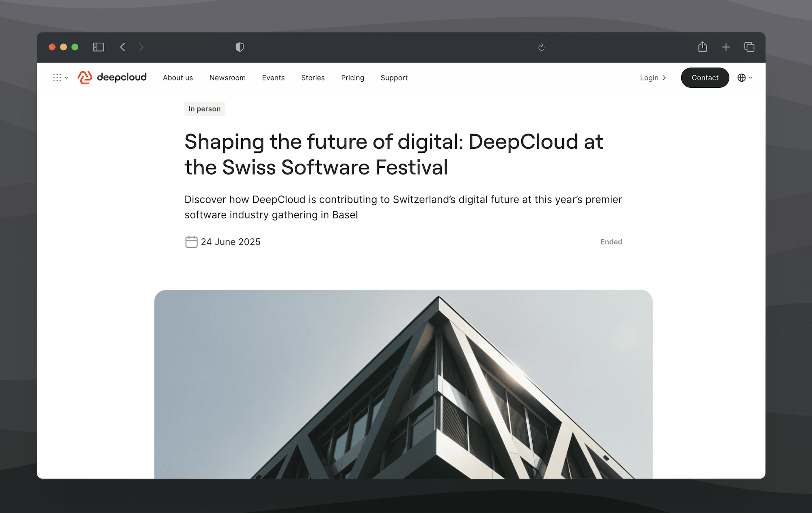Open a new browser tab

coord(726,47)
